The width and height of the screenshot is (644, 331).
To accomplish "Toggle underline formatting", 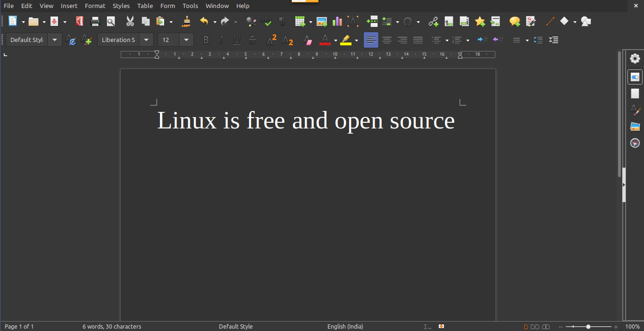I will (236, 40).
